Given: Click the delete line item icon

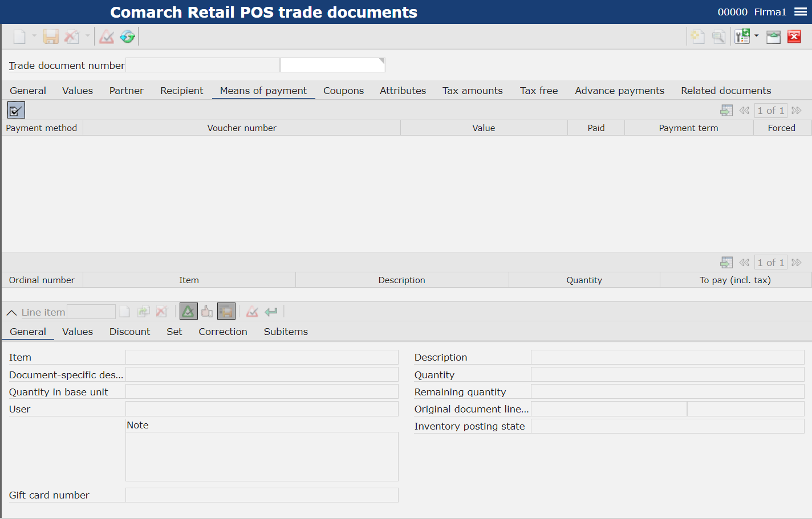Looking at the screenshot, I should click(161, 312).
